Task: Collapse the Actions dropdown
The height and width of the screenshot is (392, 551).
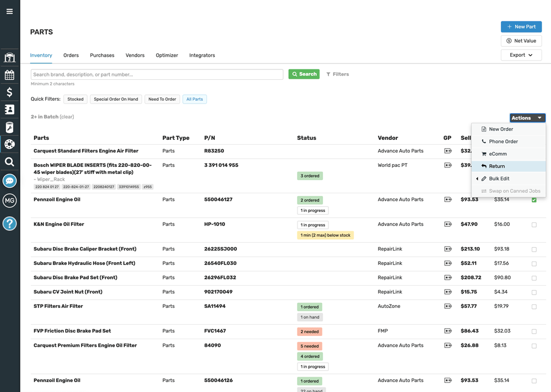Action: pyautogui.click(x=527, y=118)
